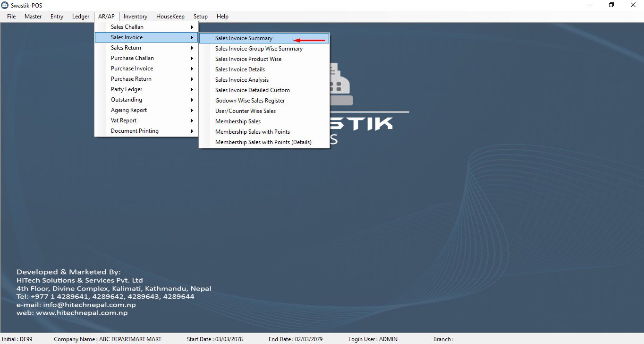Open the Help menu
The image size is (644, 344).
click(x=222, y=17)
